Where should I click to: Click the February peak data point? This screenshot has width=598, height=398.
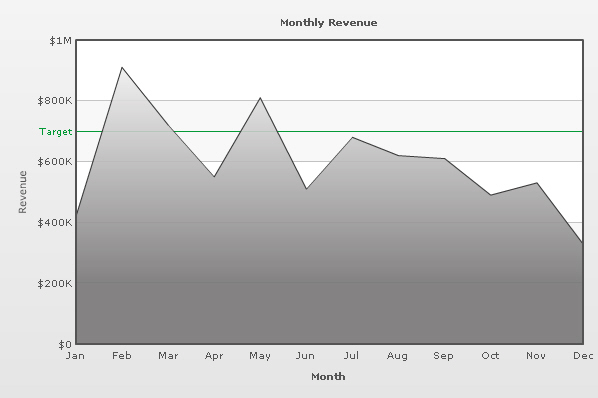tap(122, 67)
